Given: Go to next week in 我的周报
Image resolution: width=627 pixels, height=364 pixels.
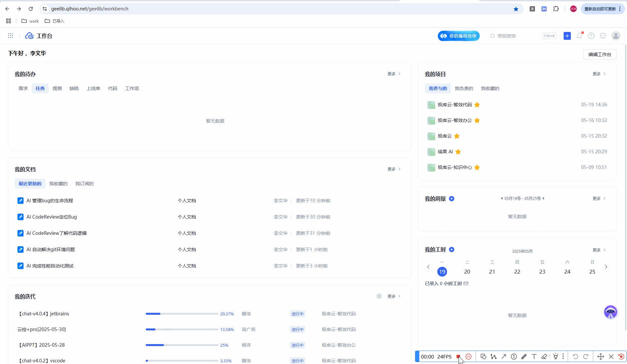Looking at the screenshot, I should (x=543, y=198).
